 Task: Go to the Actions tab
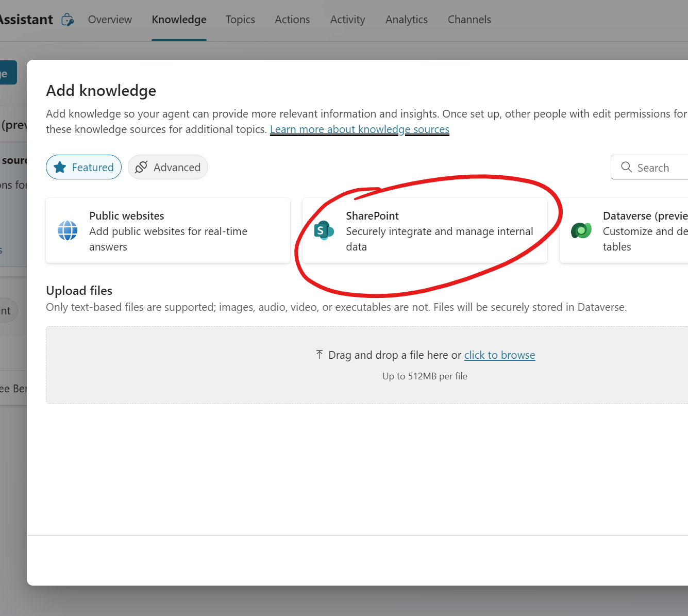292,20
